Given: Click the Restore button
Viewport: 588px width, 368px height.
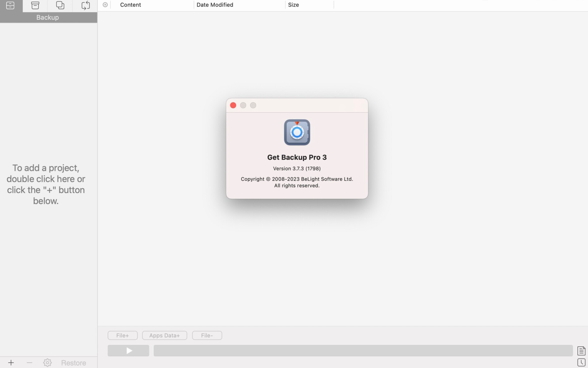Looking at the screenshot, I should coord(73,363).
